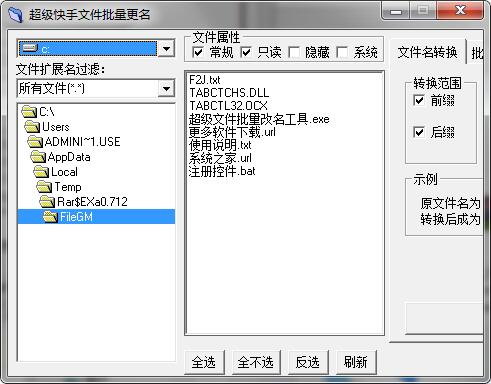Select file TABCTL32.OCX in the list

228,106
